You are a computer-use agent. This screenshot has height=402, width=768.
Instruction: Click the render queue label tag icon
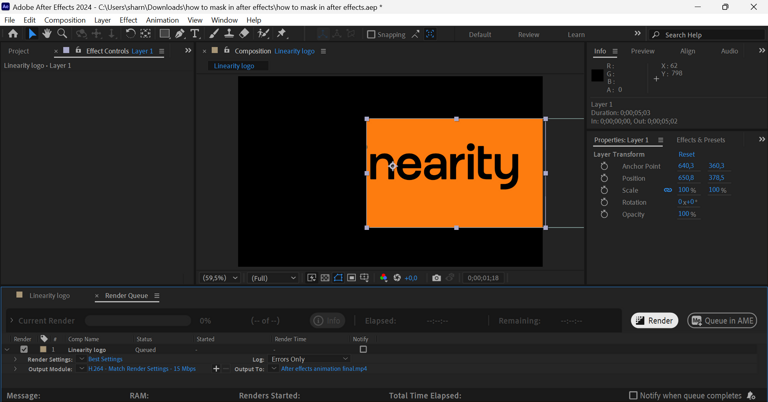(x=44, y=339)
